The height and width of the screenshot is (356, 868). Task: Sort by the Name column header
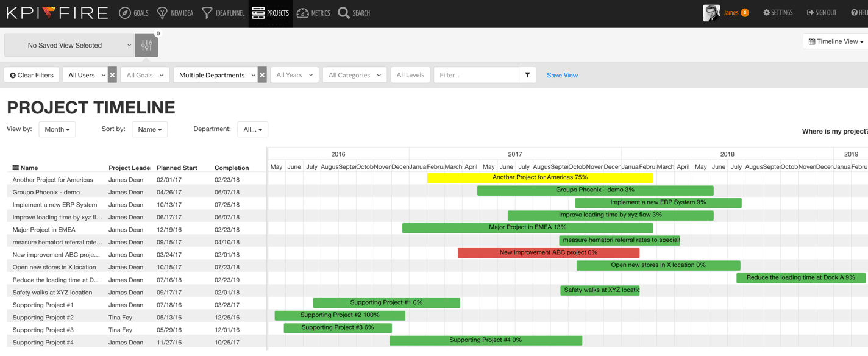click(25, 168)
